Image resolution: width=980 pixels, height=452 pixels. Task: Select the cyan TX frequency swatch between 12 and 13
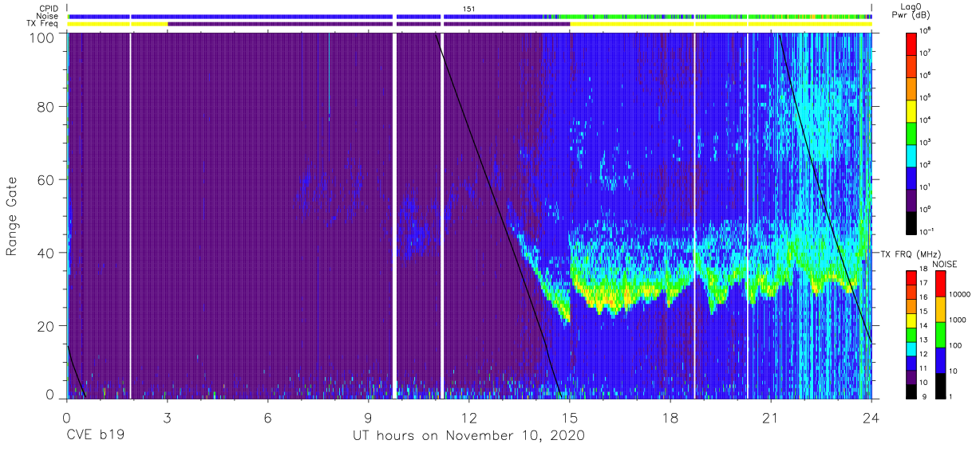point(912,348)
